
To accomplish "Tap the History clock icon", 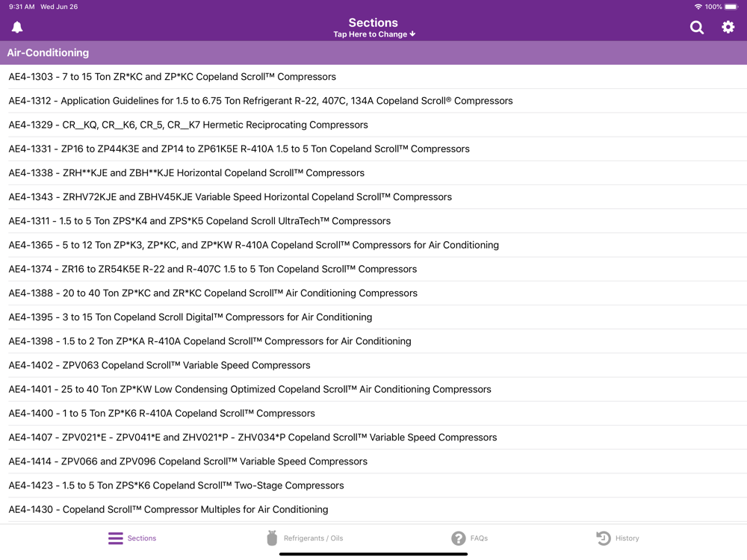I will (x=603, y=538).
